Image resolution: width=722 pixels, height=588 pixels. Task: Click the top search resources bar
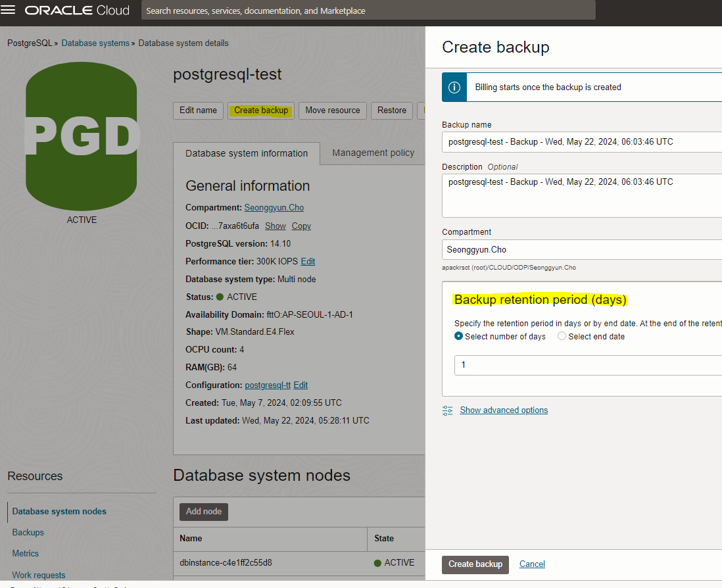coord(368,10)
